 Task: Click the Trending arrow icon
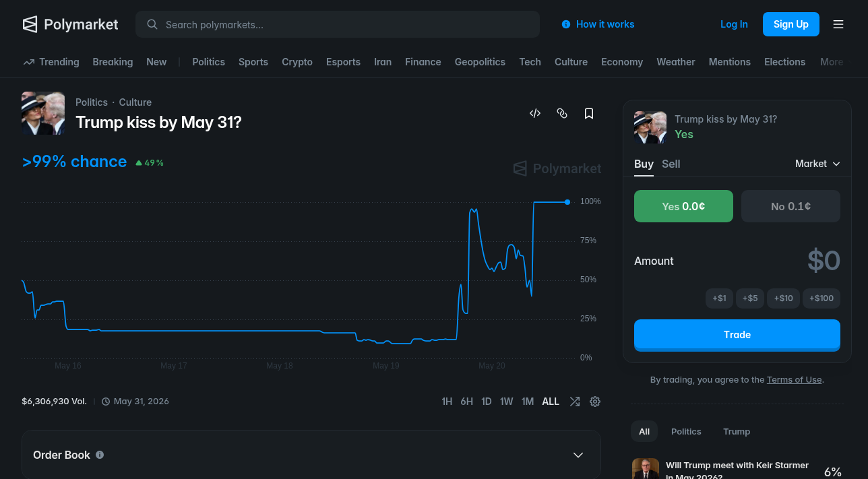click(29, 62)
